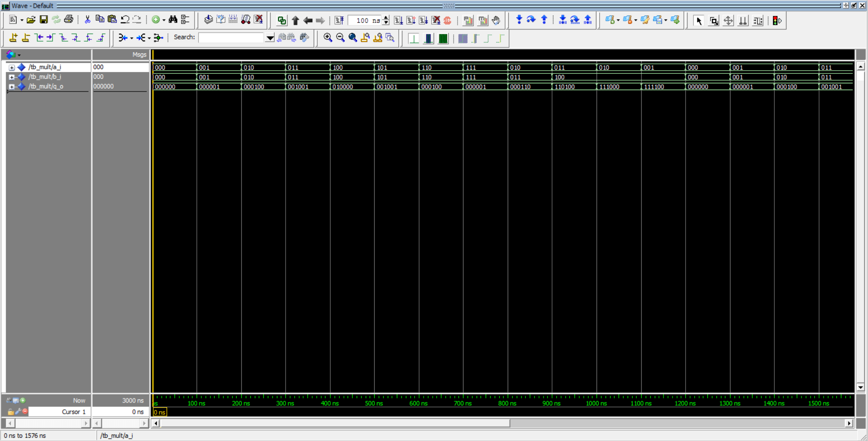Viewport: 868px width, 441px height.
Task: Click the Now label
Action: tap(79, 400)
